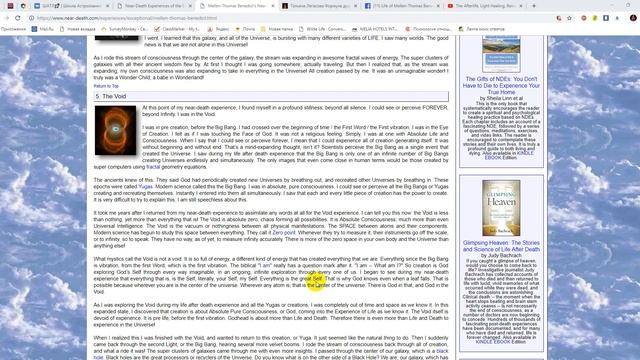Bookmark this page with the star icon
This screenshot has width=640, height=360.
pos(569,18)
